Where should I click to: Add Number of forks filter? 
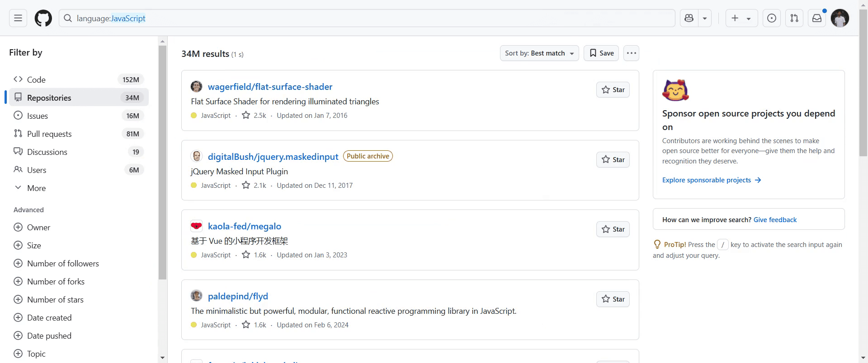pyautogui.click(x=79, y=281)
